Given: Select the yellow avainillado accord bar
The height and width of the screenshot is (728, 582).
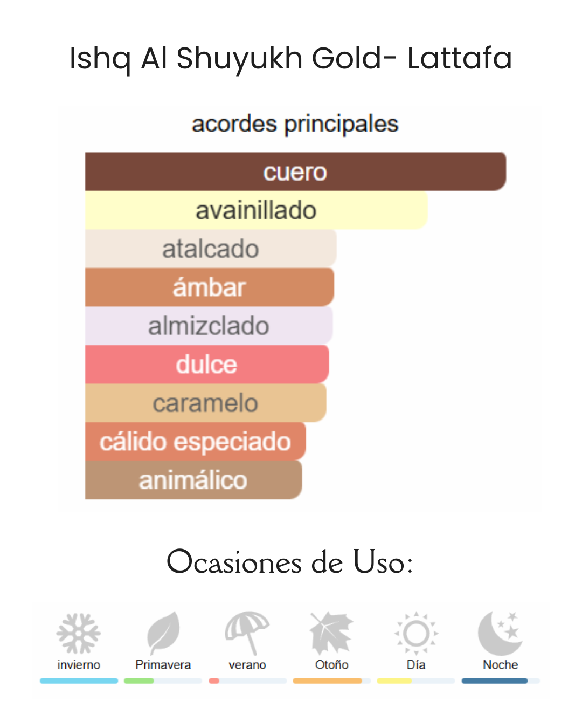Looking at the screenshot, I should [257, 210].
